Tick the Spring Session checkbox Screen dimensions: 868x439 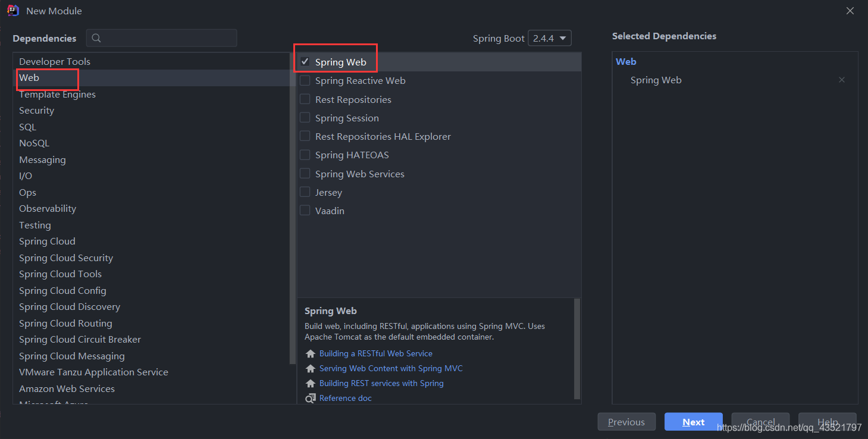(x=305, y=118)
